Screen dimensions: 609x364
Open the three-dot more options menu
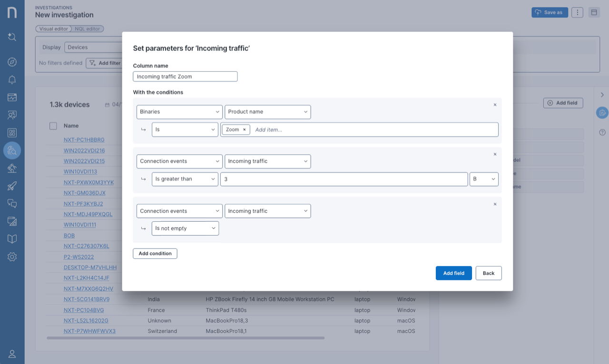pos(577,12)
